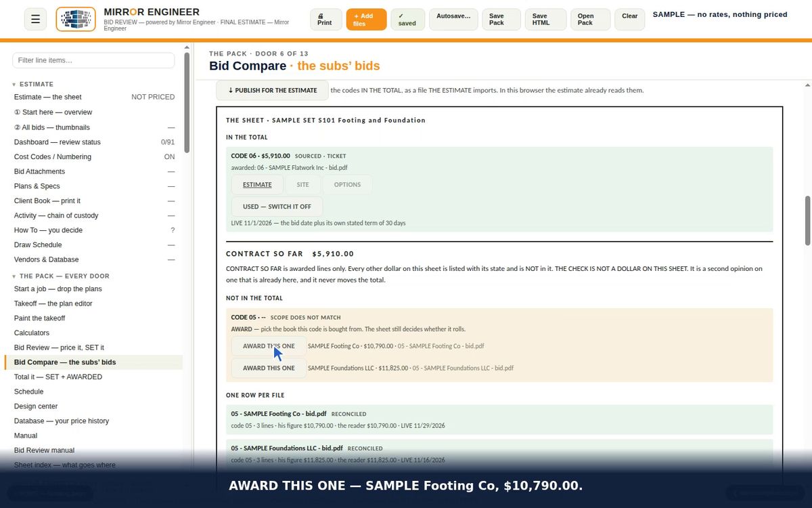Click the Mirror Engineer logo
Screen dimensions: 812x508
(76, 20)
